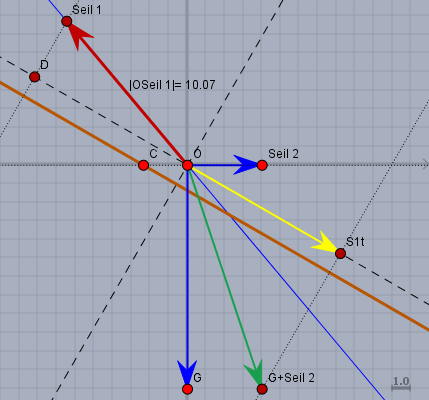429x400 pixels.
Task: Click the Seil 1 text label
Action: pos(87,10)
